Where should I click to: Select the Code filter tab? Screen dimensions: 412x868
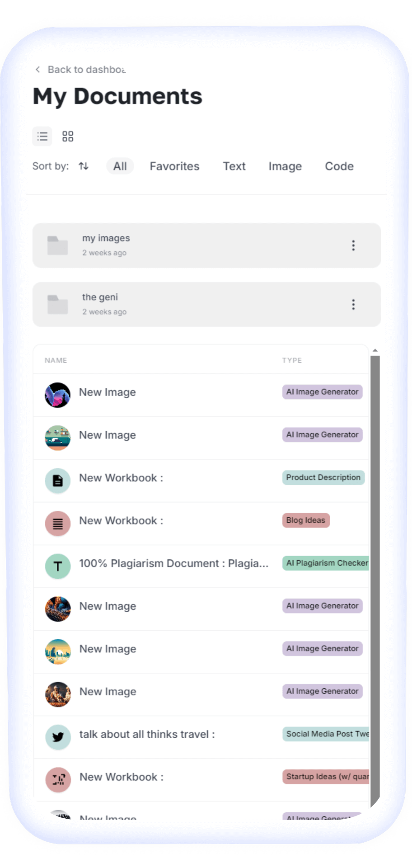pos(339,166)
